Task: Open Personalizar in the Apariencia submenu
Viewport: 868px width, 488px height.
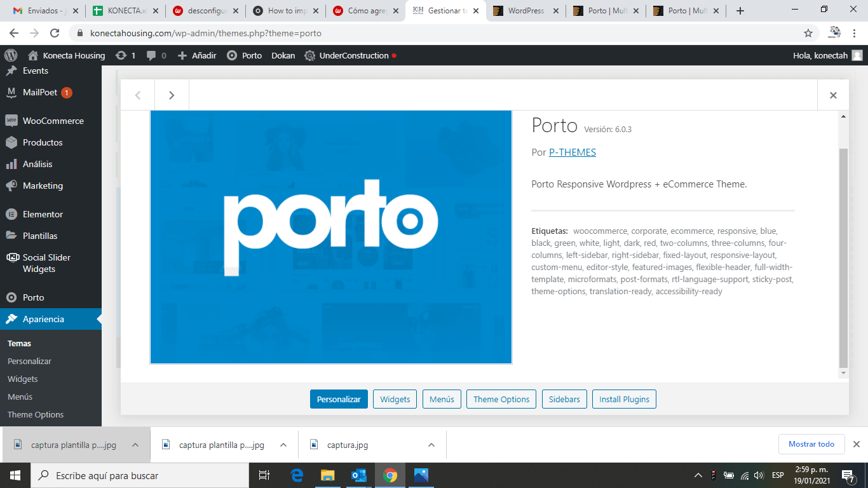Action: pos(29,361)
